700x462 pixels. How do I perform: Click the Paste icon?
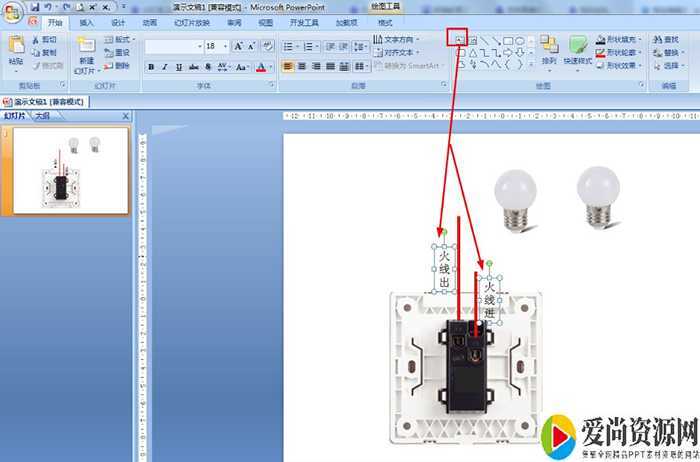pyautogui.click(x=16, y=50)
